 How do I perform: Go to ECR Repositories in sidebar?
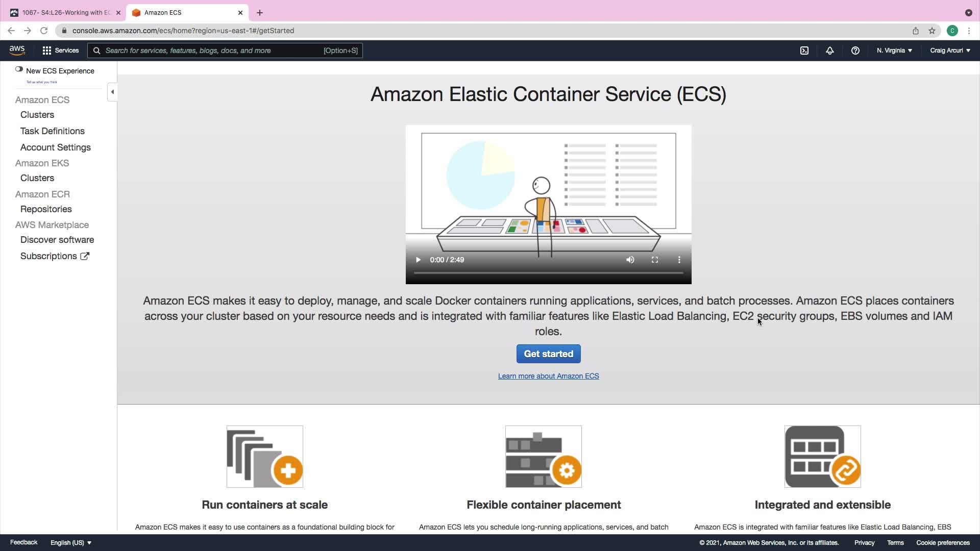point(46,209)
